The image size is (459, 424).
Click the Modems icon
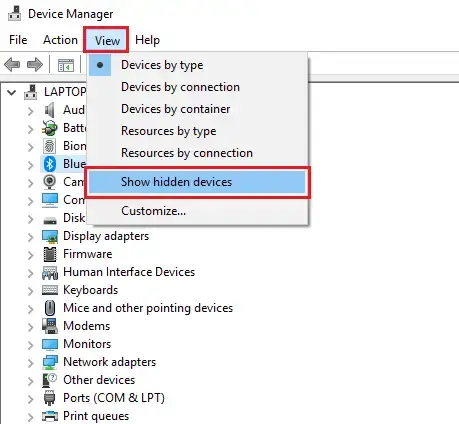[50, 326]
